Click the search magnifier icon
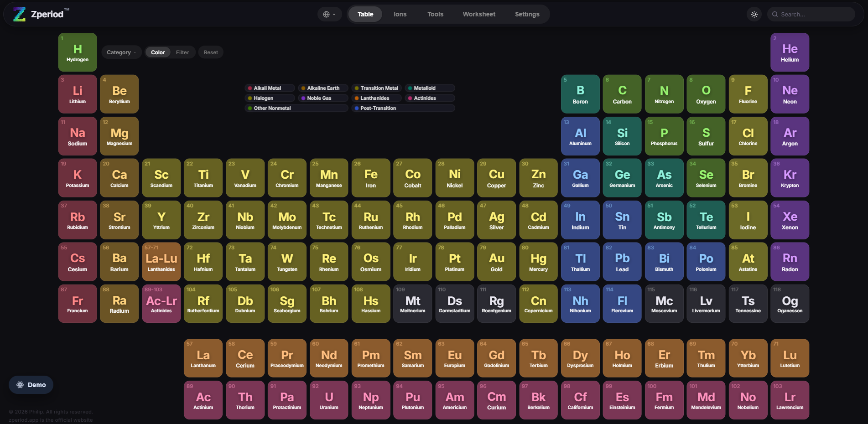Image resolution: width=868 pixels, height=424 pixels. coord(774,14)
